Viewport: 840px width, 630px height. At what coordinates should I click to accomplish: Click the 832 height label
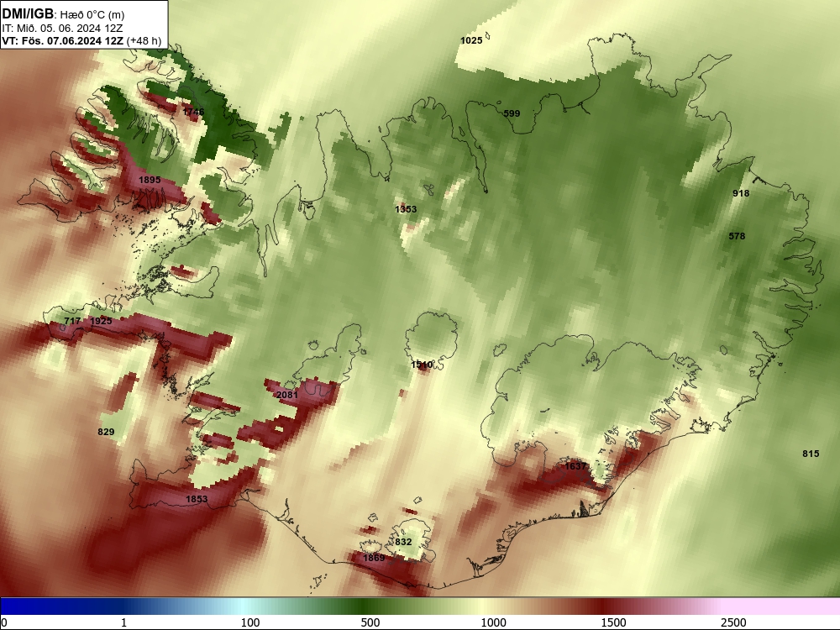point(403,542)
